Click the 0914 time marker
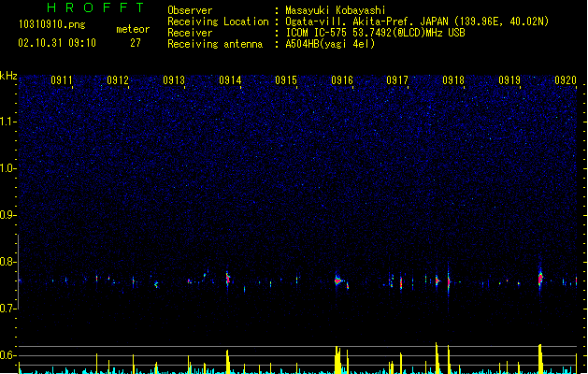588x374 pixels. (230, 80)
